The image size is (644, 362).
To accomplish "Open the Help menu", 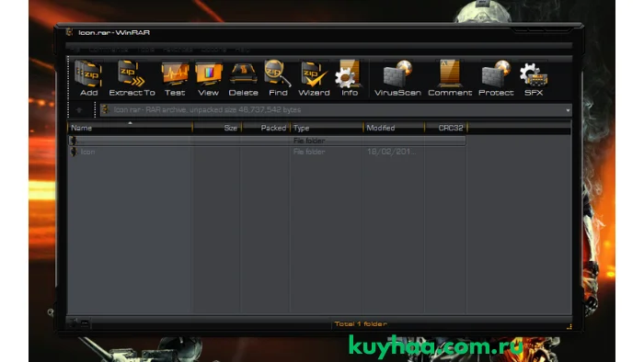I will coord(242,50).
